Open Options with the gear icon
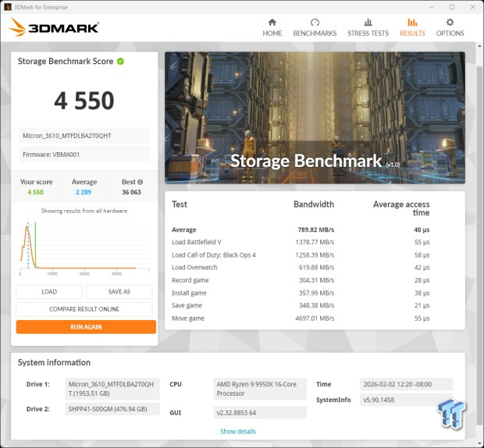Viewport: 484px width, 448px height. point(450,23)
